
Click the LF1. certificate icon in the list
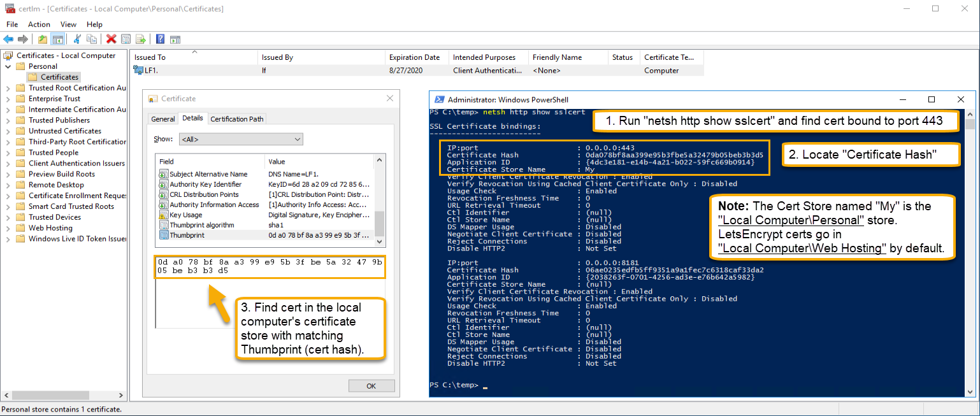point(138,71)
